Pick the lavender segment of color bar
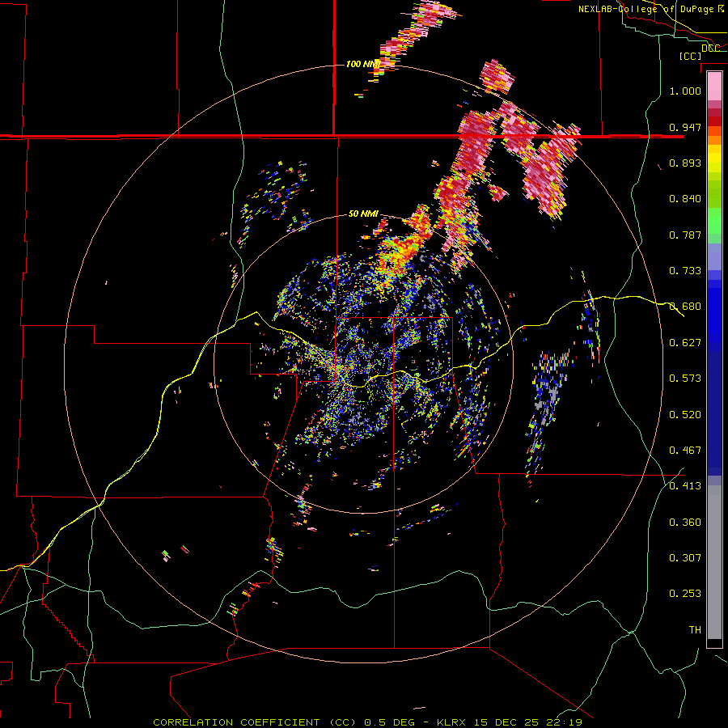The height and width of the screenshot is (728, 728). tap(714, 256)
